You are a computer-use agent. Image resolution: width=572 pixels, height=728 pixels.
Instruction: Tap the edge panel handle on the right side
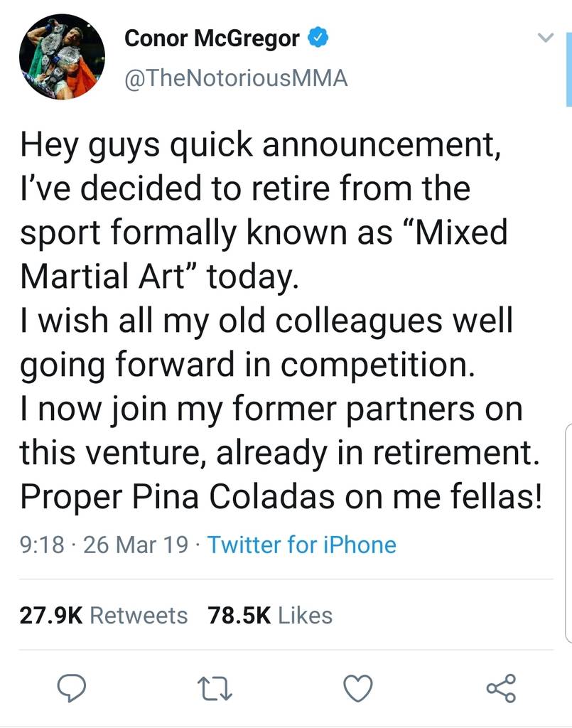[x=568, y=532]
